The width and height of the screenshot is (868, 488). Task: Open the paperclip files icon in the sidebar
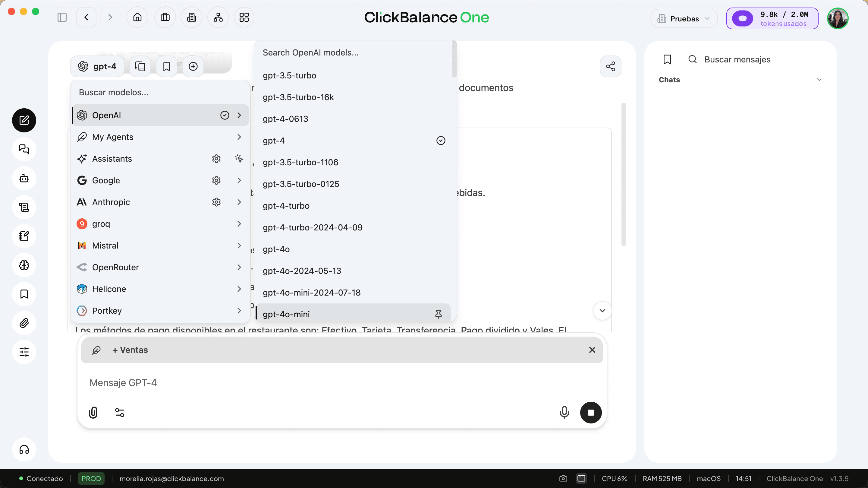tap(24, 323)
